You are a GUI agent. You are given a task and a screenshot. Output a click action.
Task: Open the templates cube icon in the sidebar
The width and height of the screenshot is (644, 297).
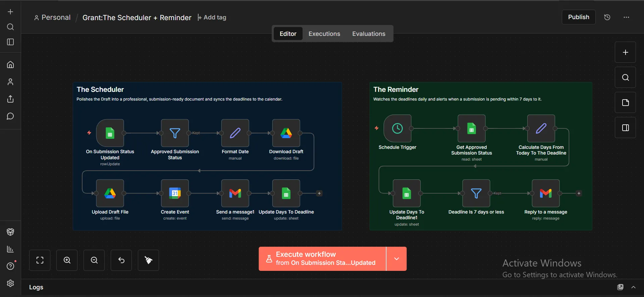pos(10,232)
